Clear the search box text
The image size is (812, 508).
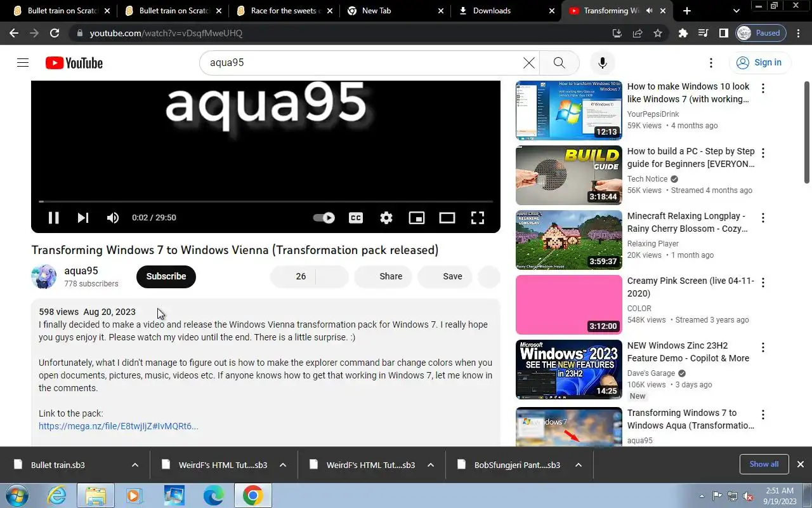[x=528, y=62]
